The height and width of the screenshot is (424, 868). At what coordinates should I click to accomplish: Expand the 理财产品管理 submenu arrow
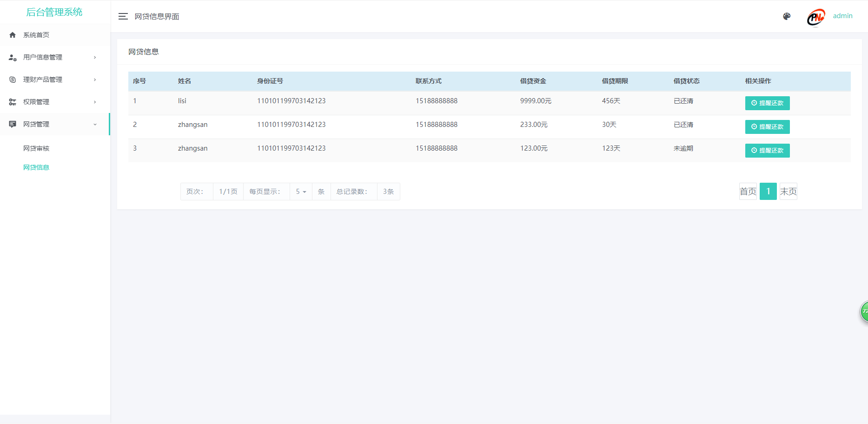click(95, 79)
